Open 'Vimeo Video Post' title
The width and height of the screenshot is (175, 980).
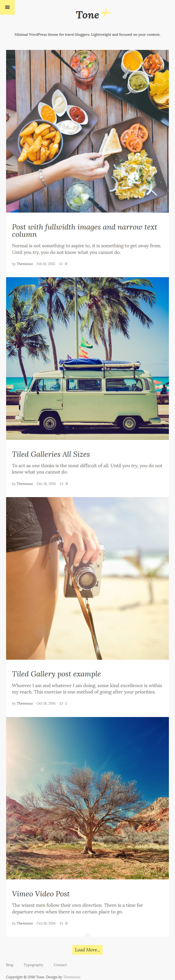pos(41,894)
